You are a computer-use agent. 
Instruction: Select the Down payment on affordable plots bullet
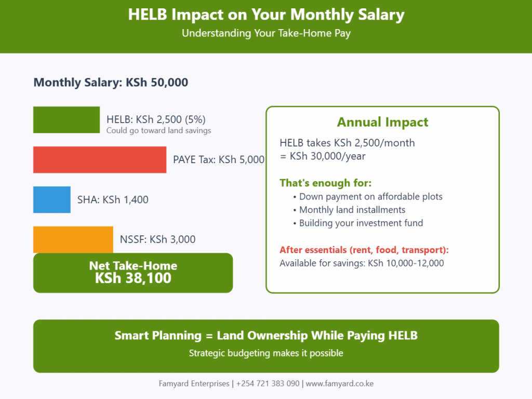point(368,197)
